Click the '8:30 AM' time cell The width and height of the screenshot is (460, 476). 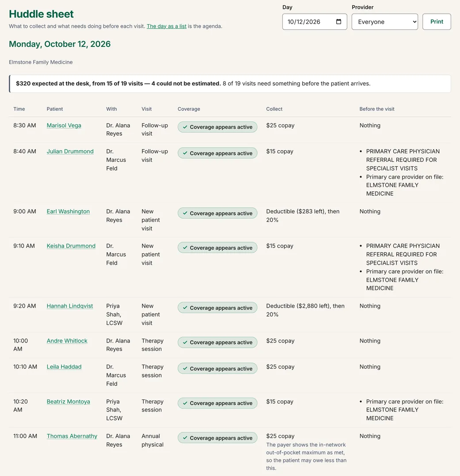tap(25, 126)
